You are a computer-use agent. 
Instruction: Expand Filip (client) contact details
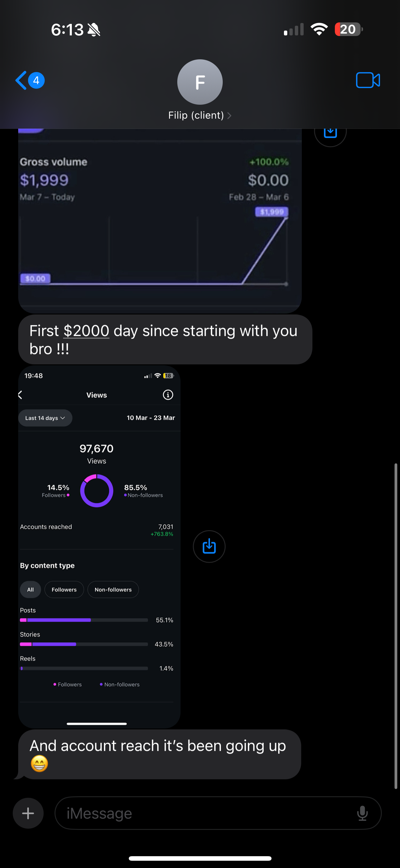(200, 115)
